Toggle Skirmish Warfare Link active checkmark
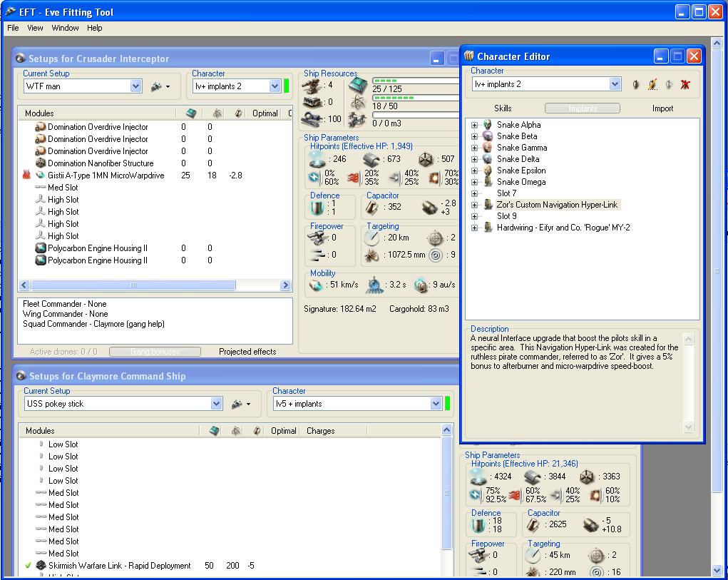 [28, 566]
